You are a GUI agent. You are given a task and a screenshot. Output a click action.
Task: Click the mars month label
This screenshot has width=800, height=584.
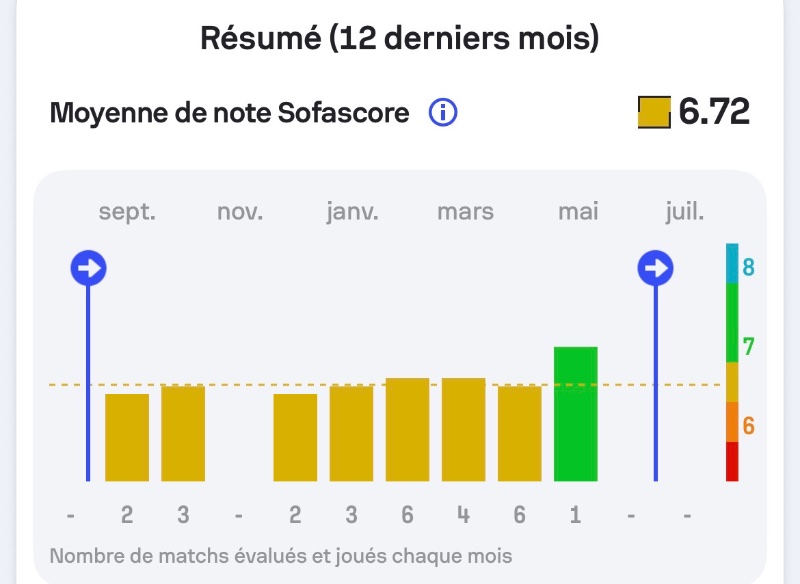coord(465,212)
